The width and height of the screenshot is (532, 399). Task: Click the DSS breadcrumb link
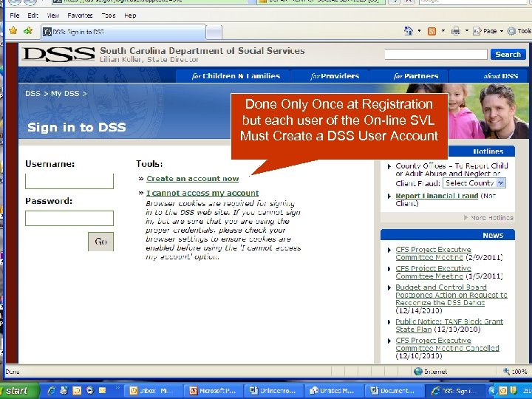[33, 93]
